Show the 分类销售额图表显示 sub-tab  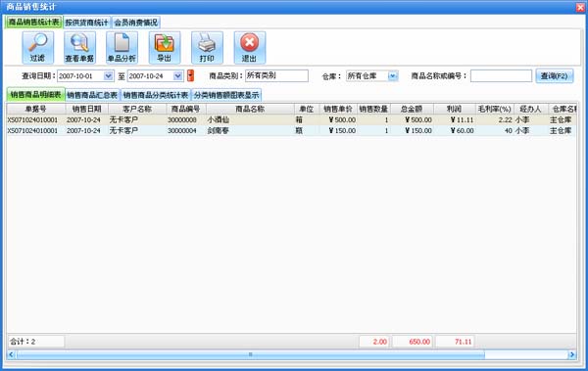[226, 95]
